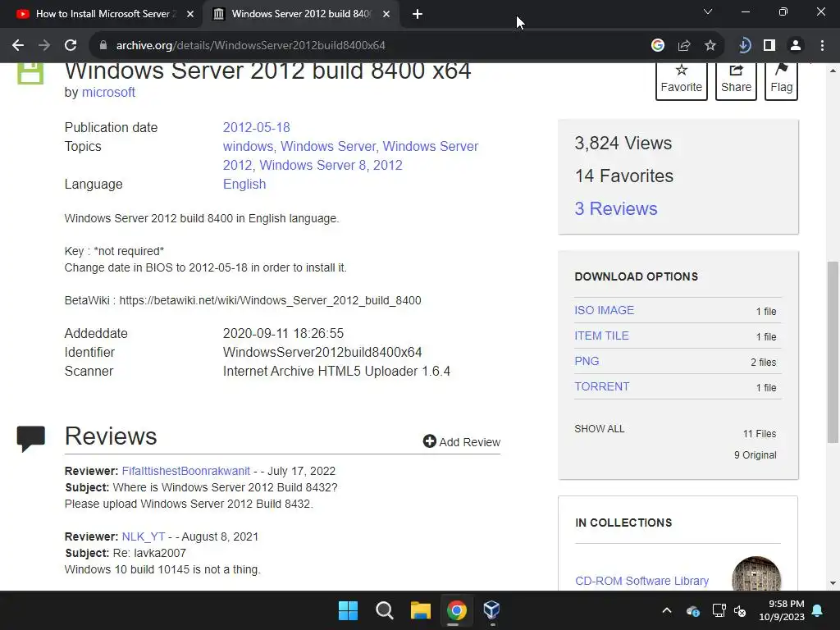
Task: Open the Windows Server 8 topic link
Action: [x=313, y=165]
